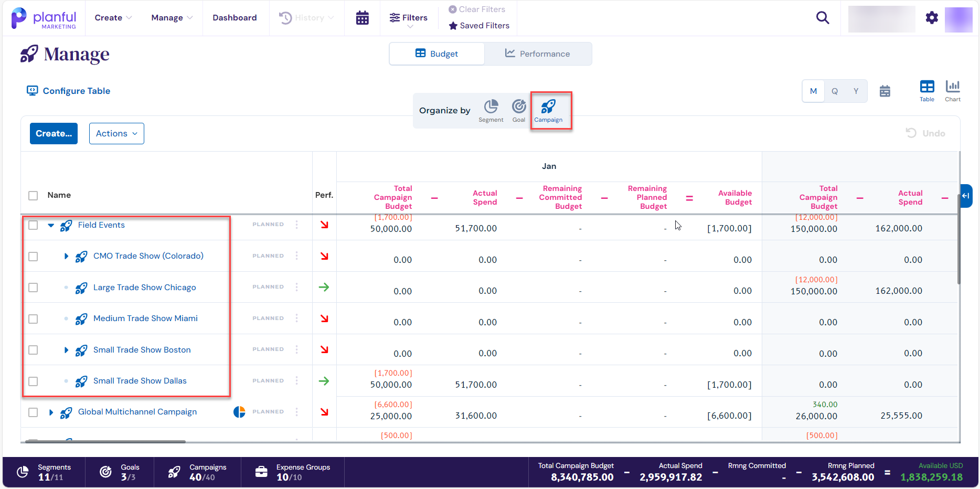Check the Large Trade Show Chicago checkbox
The image size is (980, 489).
coord(33,288)
